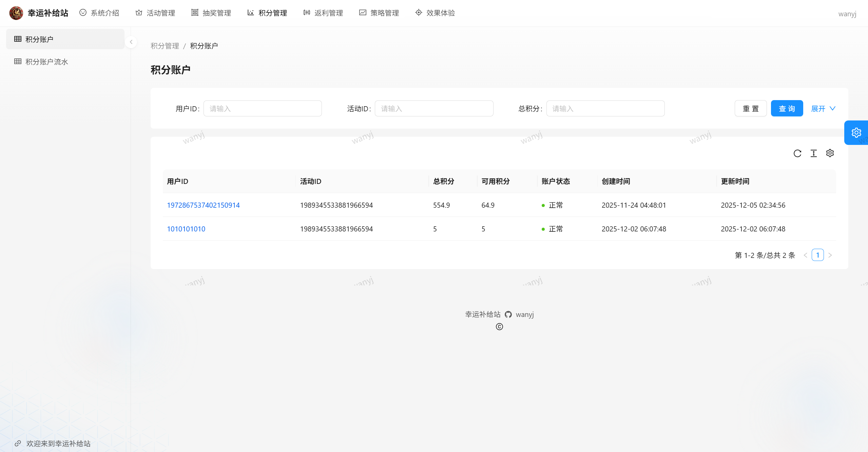Select page 1 in pagination

tap(817, 255)
